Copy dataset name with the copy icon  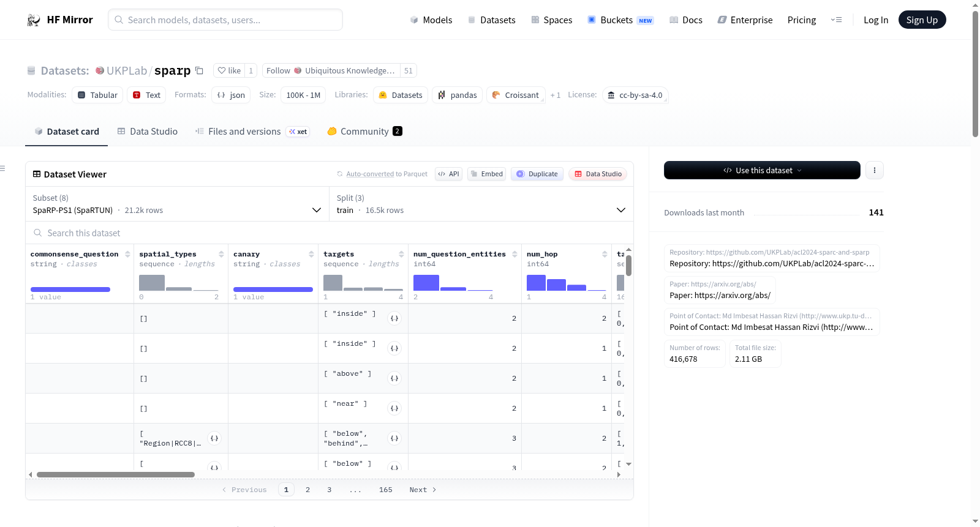pyautogui.click(x=199, y=70)
